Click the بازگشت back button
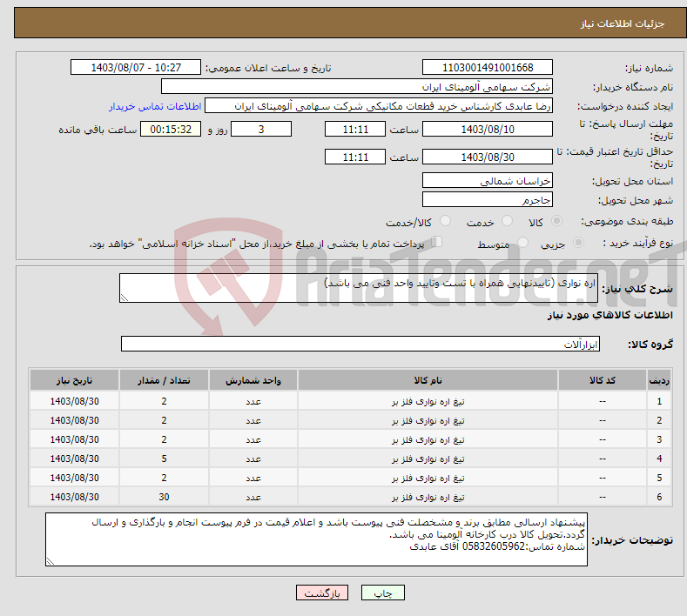Image resolution: width=687 pixels, height=616 pixels. point(321,593)
